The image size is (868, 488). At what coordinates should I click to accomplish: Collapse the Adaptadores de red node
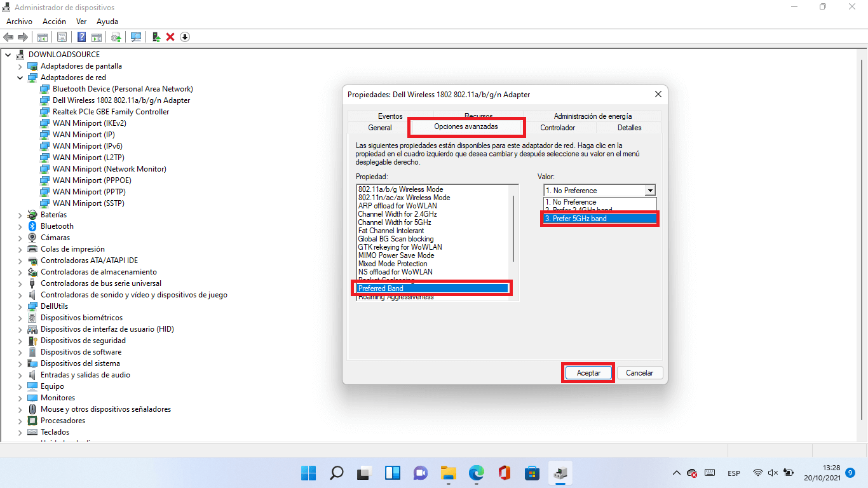pos(20,78)
